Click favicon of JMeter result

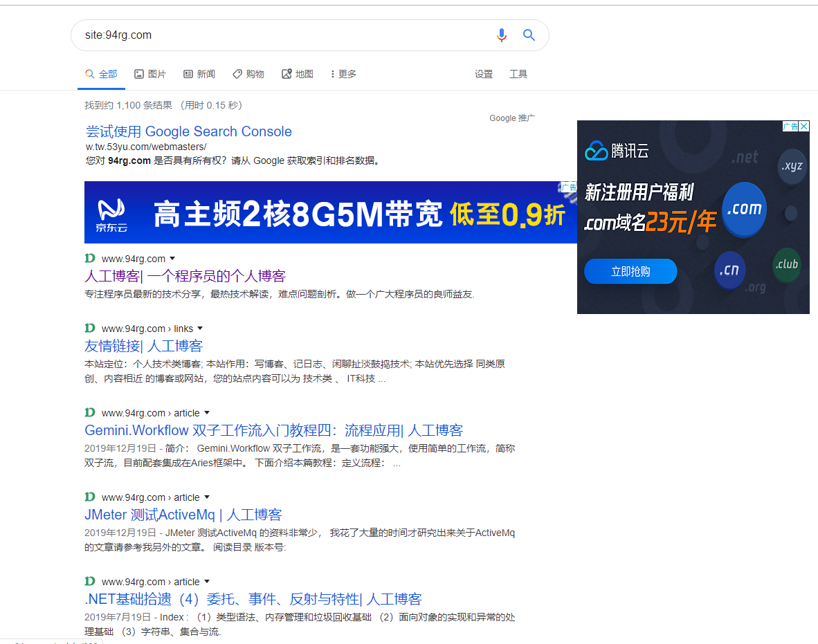[90, 497]
